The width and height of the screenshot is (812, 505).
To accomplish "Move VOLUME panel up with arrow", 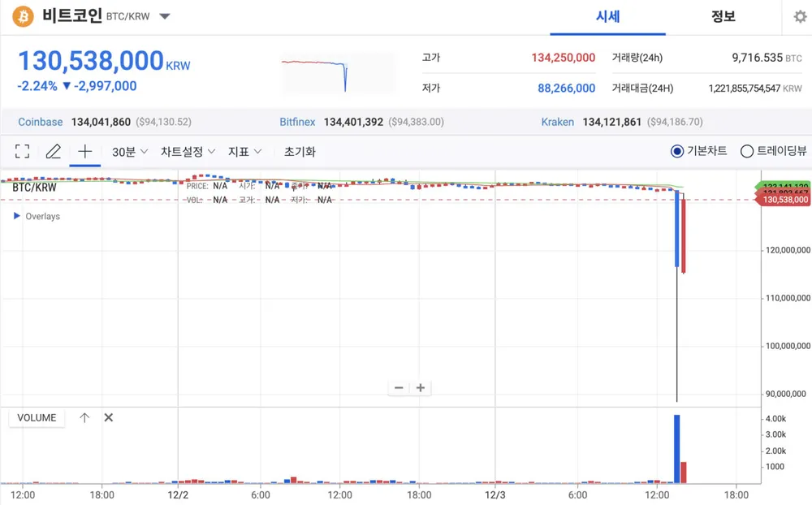I will [84, 418].
